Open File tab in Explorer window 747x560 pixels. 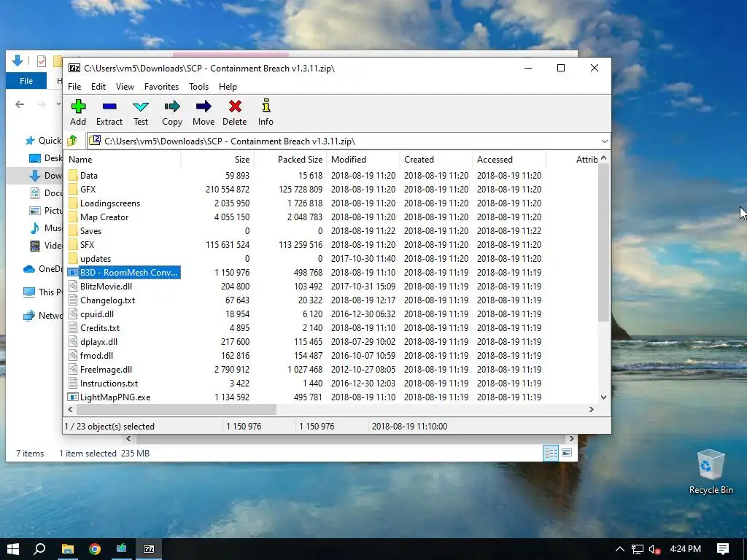click(26, 81)
